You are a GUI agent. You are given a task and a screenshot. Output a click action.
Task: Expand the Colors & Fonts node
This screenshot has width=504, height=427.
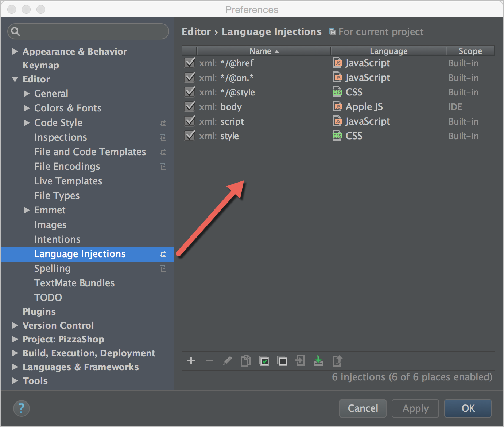(27, 108)
